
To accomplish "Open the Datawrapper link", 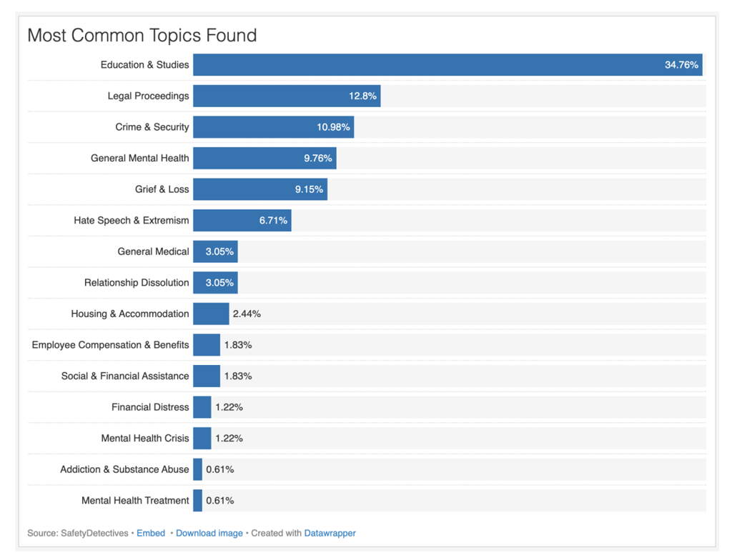I will point(330,533).
